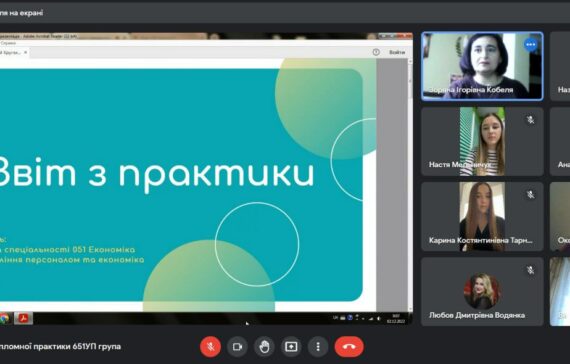The width and height of the screenshot is (570, 364).
Task: Click the Chrome icon in the shared taskbar
Action: tap(4, 319)
